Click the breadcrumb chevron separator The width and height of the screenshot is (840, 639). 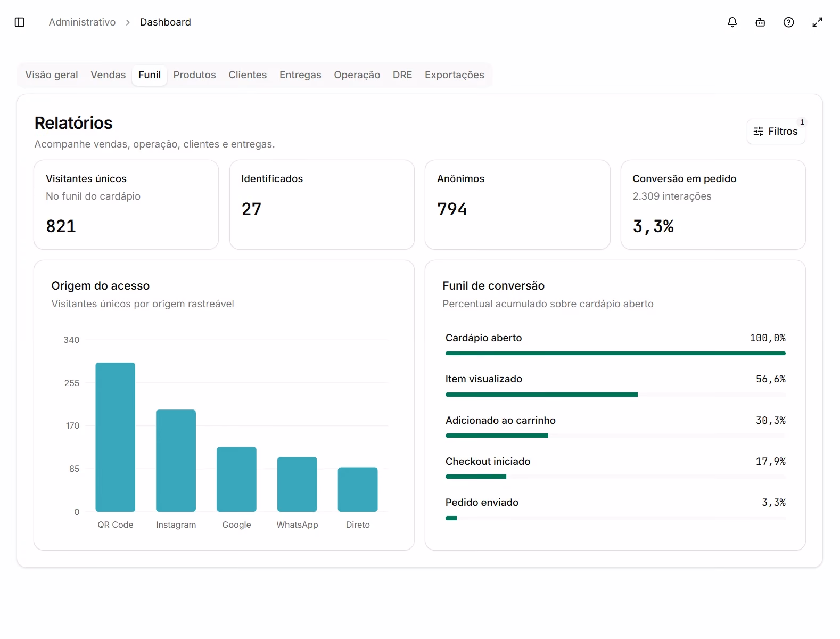tap(128, 22)
